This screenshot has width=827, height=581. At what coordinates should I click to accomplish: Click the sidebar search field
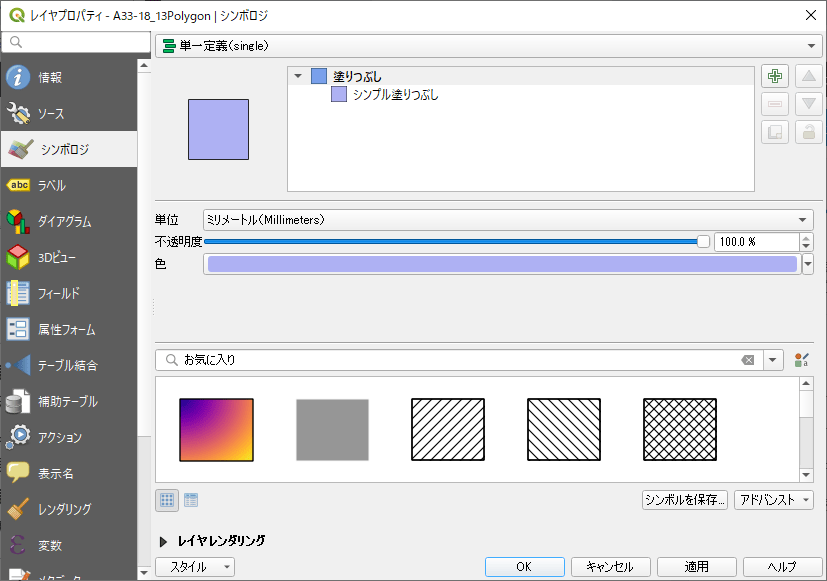[x=76, y=42]
